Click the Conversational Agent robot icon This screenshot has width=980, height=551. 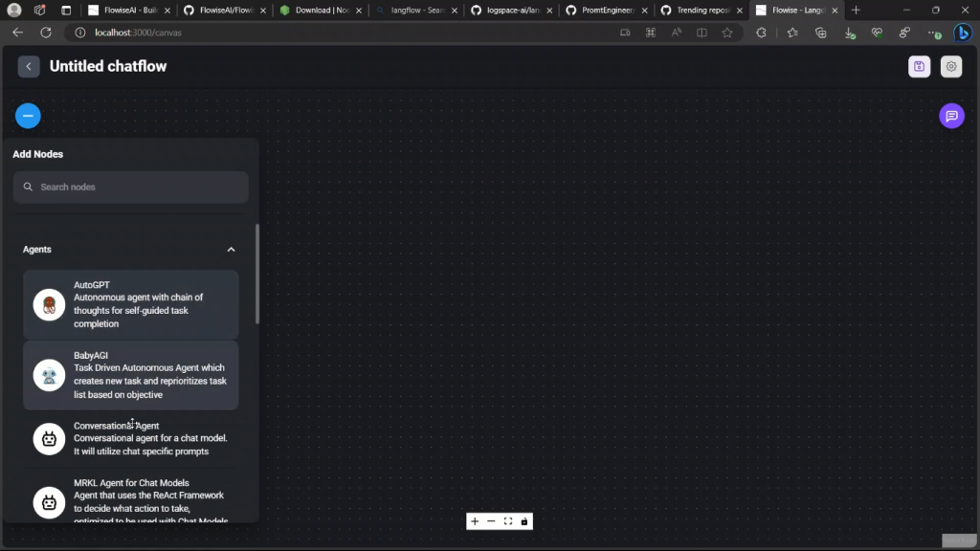pyautogui.click(x=49, y=438)
